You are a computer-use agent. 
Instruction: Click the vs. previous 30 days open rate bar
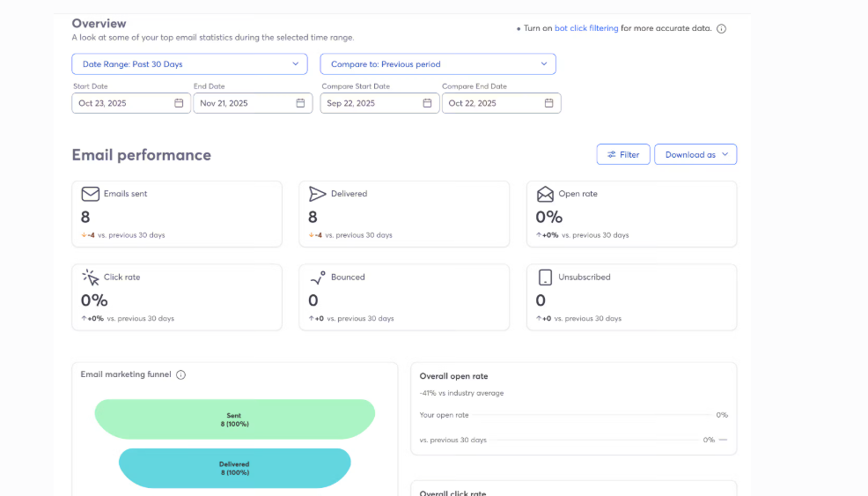click(x=594, y=440)
